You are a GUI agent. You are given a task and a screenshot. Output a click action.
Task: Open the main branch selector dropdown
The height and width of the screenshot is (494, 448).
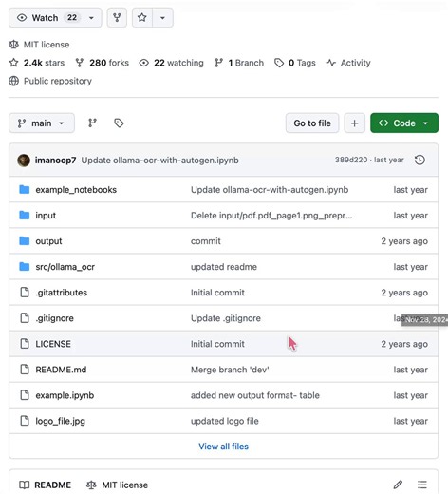pos(42,123)
